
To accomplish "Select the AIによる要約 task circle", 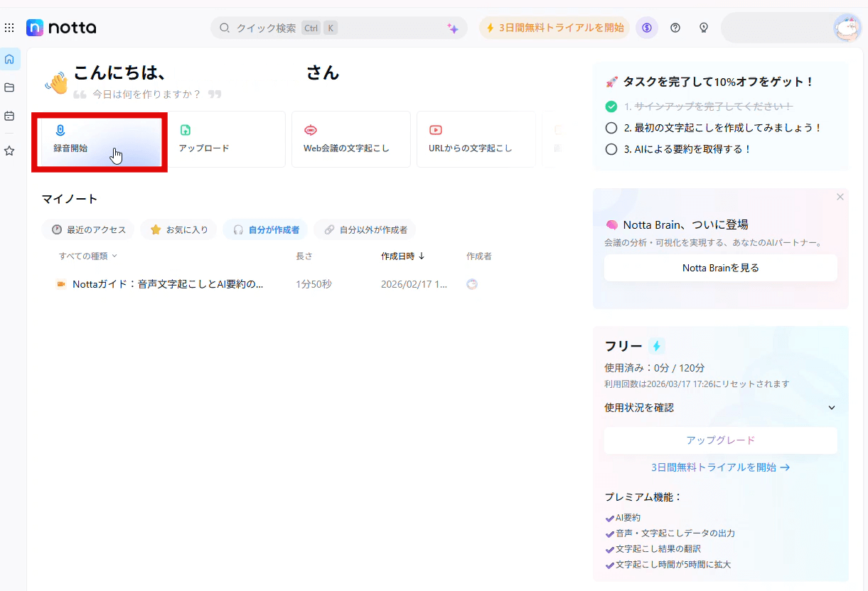I will pyautogui.click(x=611, y=149).
